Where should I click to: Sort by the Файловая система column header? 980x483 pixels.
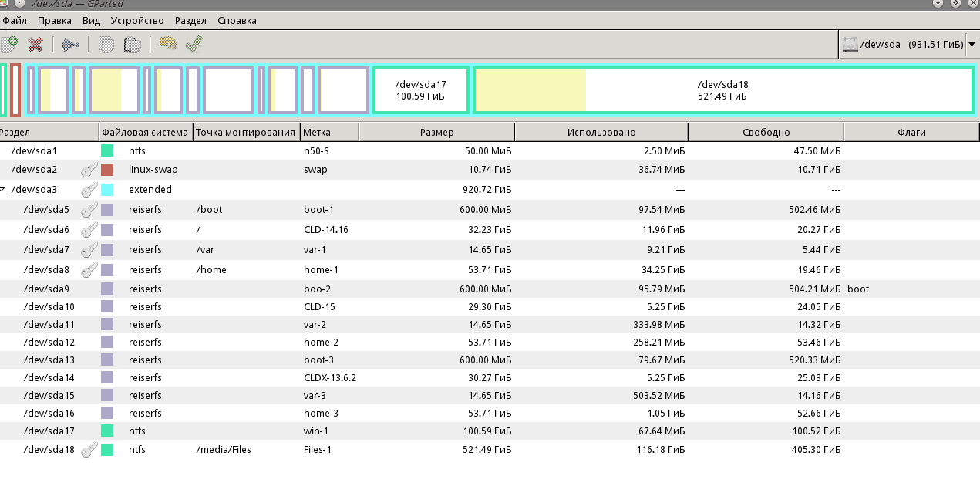point(146,132)
